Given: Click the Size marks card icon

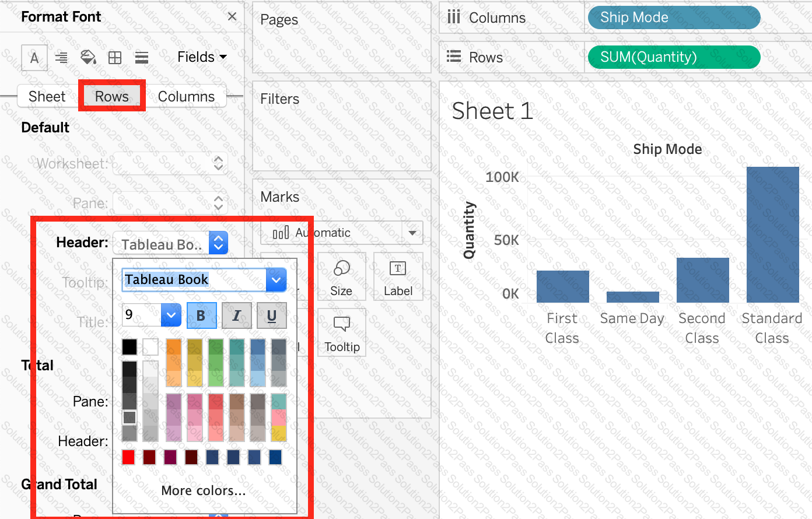Looking at the screenshot, I should point(341,276).
